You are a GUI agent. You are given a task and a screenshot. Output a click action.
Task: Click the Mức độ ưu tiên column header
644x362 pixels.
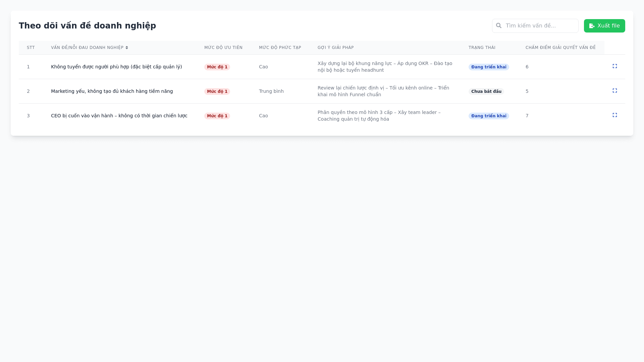click(223, 48)
